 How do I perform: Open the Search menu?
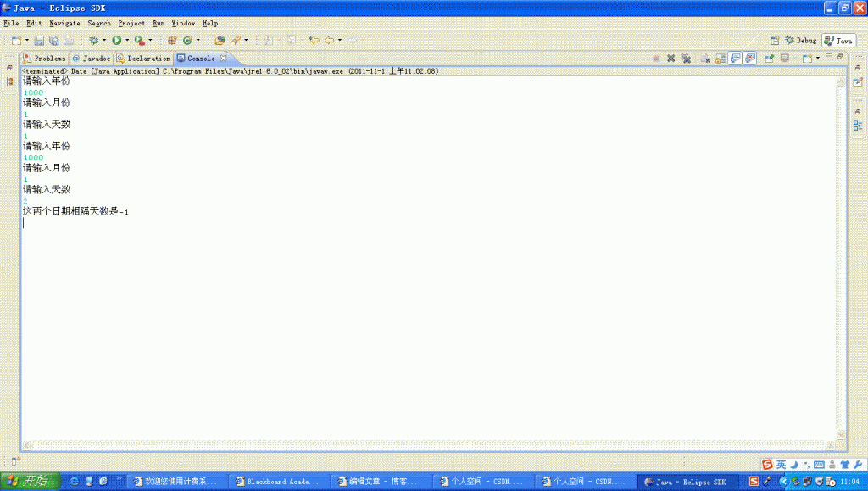coord(99,23)
